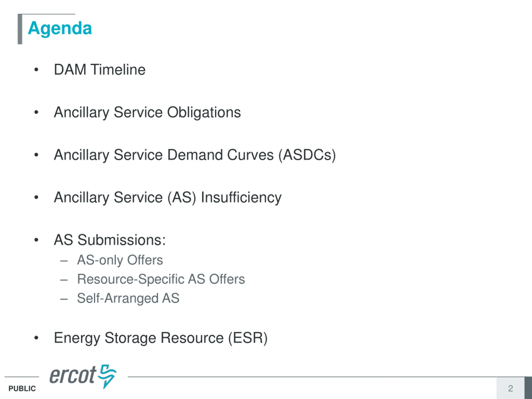This screenshot has width=532, height=399.
Task: Click the teal lightning bolt emblem
Action: pyautogui.click(x=107, y=376)
